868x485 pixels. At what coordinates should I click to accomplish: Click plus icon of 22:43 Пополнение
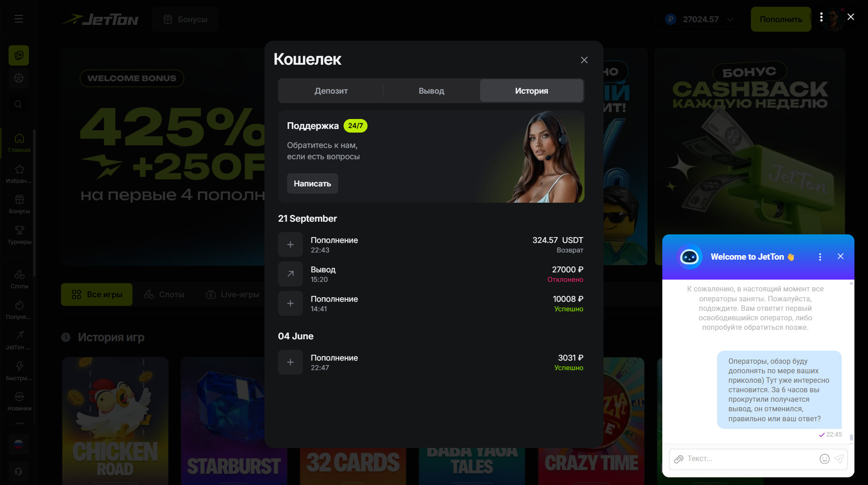tap(290, 245)
